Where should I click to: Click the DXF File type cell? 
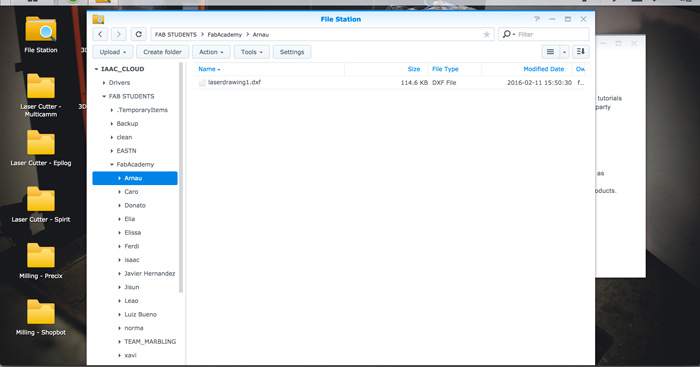[444, 83]
